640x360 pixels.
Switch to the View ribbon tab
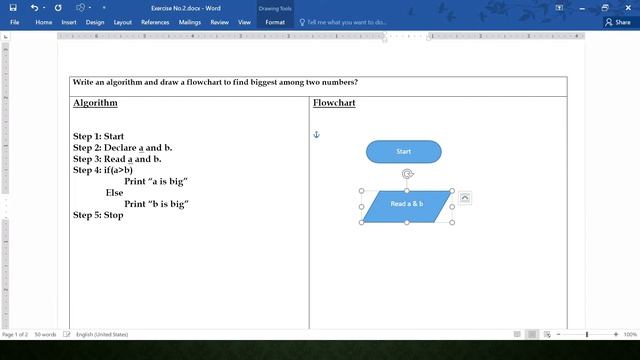pyautogui.click(x=244, y=22)
